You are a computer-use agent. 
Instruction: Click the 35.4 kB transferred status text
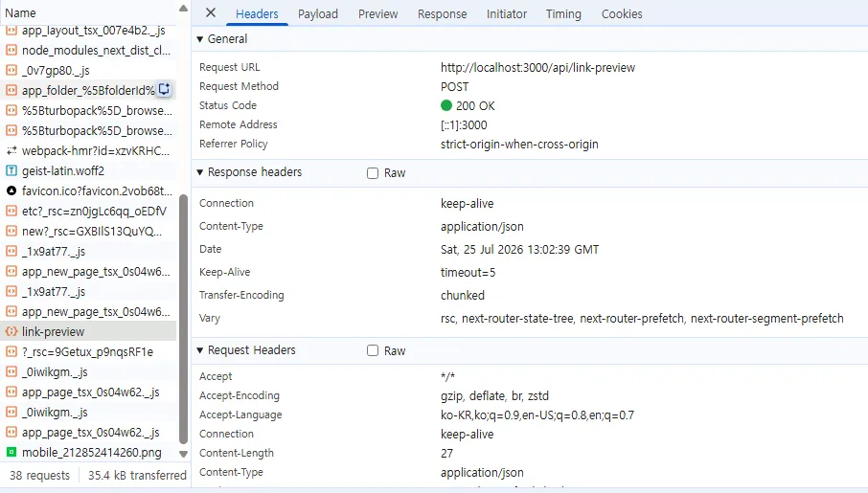point(137,476)
